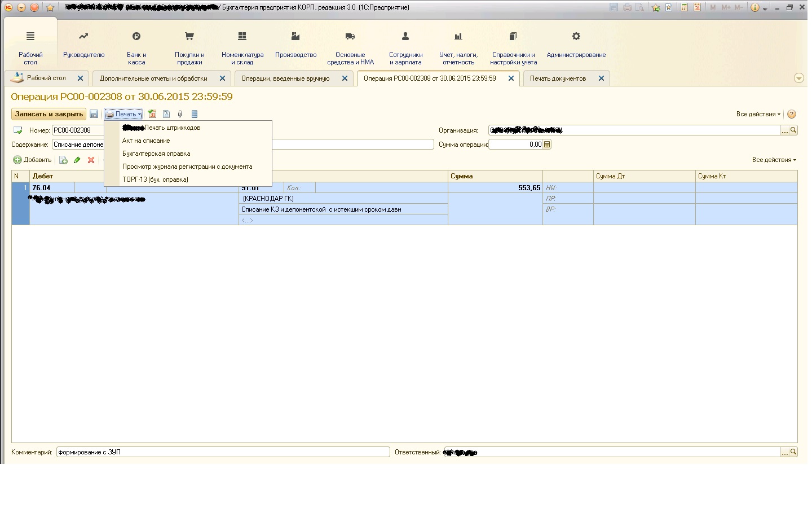The image size is (812, 508).
Task: Choose Акт на списание menu item
Action: tap(188, 141)
